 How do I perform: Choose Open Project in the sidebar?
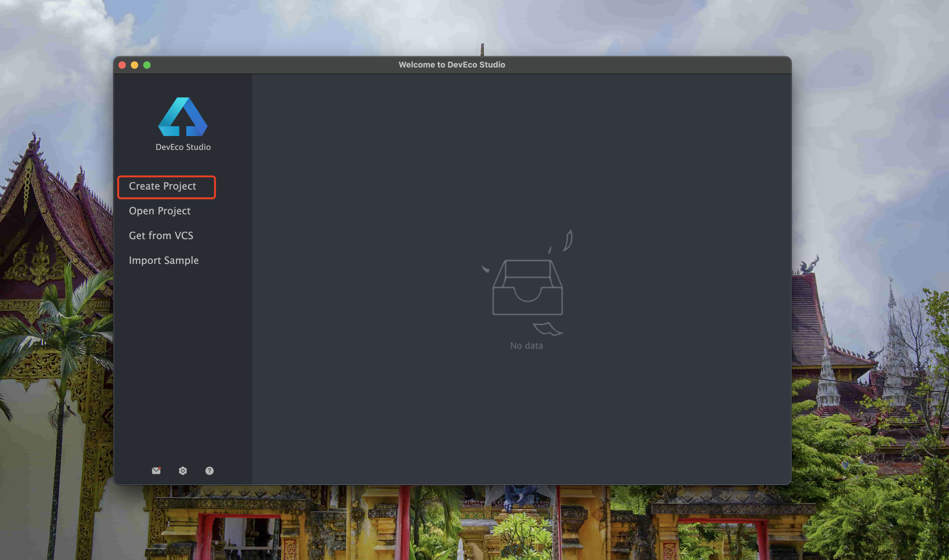pyautogui.click(x=160, y=211)
